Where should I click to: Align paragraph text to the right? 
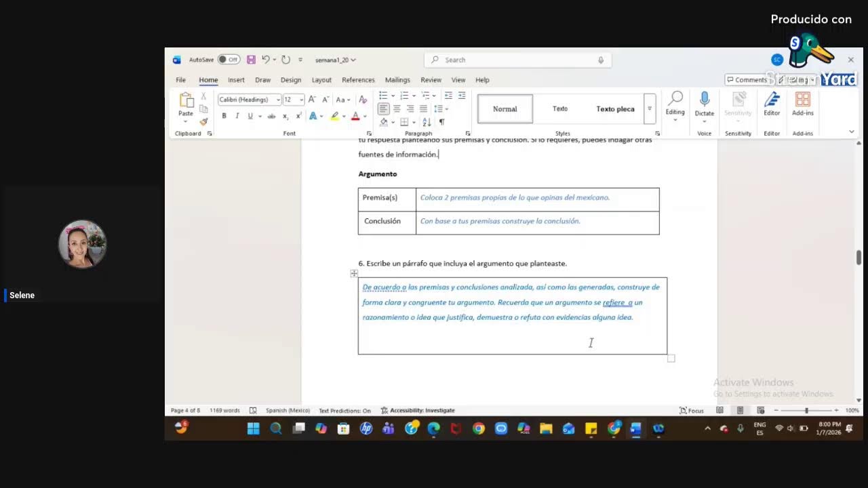pyautogui.click(x=410, y=108)
